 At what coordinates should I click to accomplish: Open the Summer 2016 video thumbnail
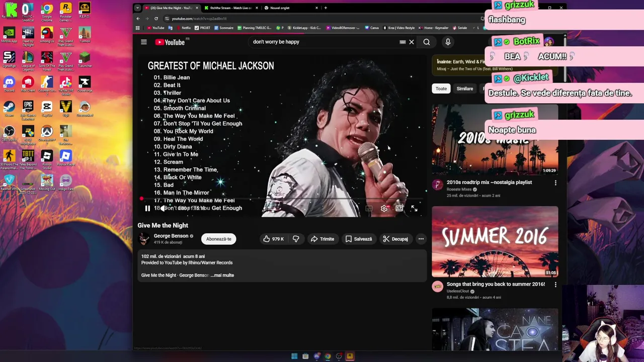coord(495,241)
